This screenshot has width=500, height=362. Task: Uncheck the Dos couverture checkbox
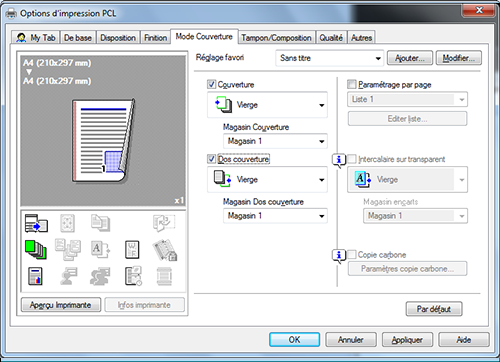point(211,159)
